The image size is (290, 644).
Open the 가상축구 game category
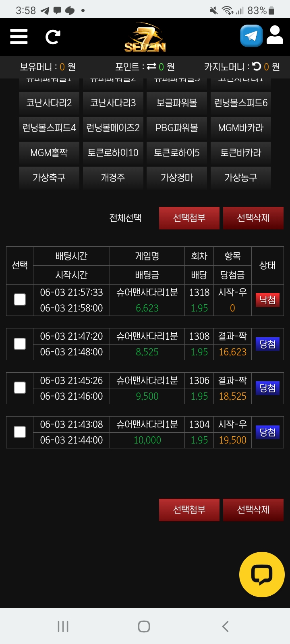(49, 178)
